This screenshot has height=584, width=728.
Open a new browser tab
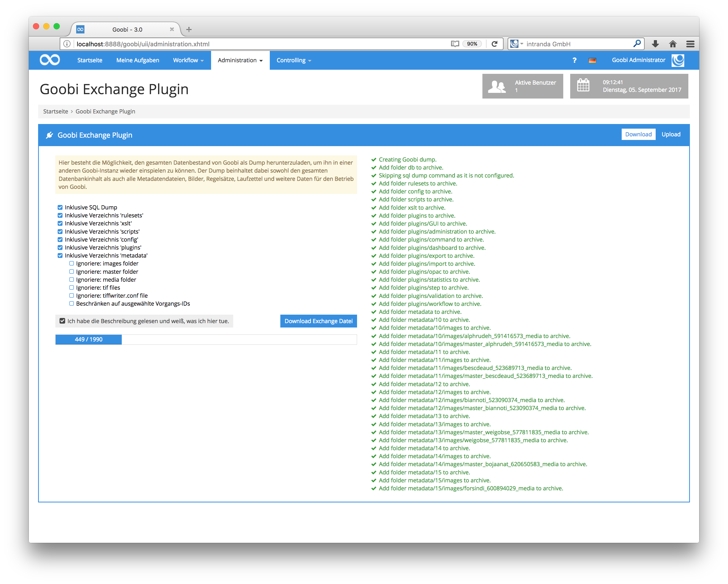pos(189,29)
